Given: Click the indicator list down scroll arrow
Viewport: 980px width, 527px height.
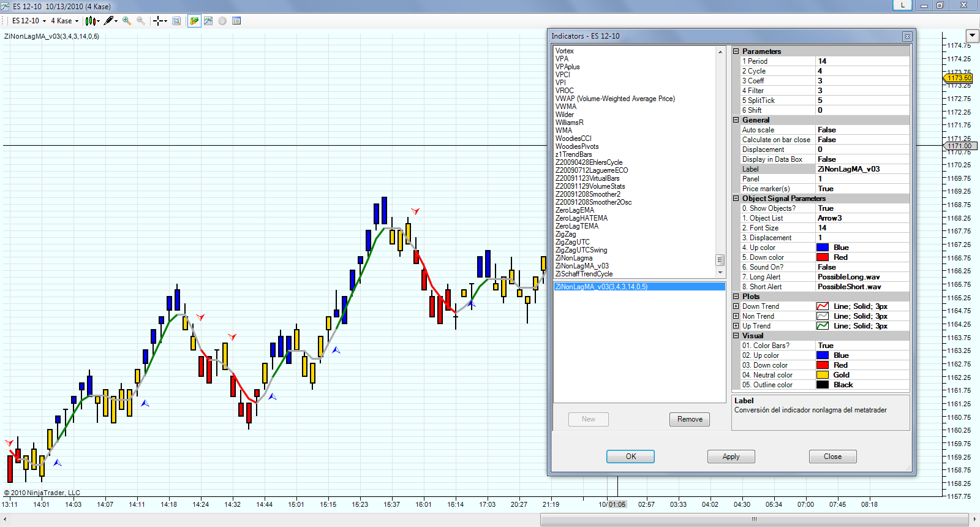Looking at the screenshot, I should point(720,273).
